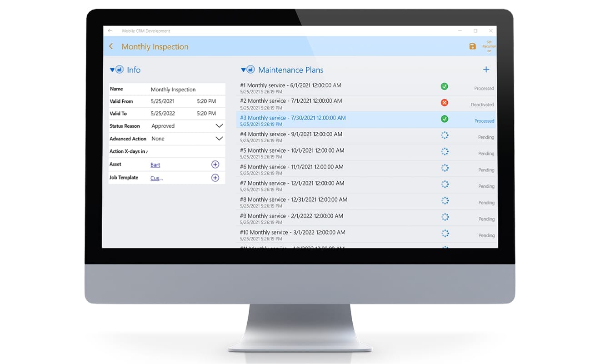Collapse the Info section
This screenshot has height=364, width=600.
(x=112, y=69)
